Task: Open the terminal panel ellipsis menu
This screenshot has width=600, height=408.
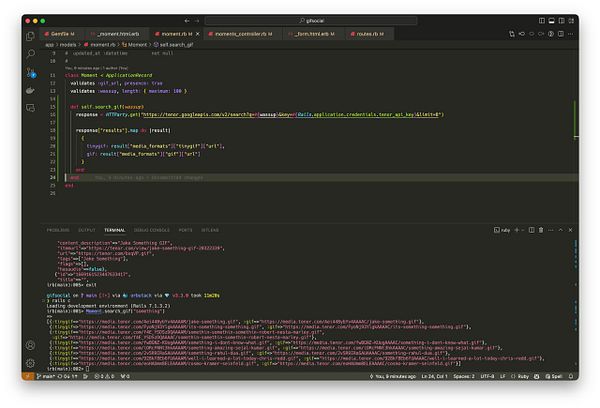Action: coord(551,230)
